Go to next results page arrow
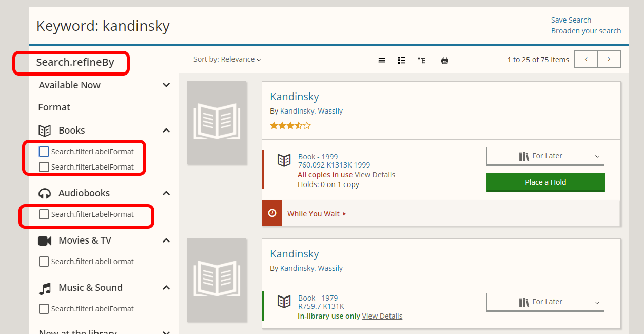 609,59
